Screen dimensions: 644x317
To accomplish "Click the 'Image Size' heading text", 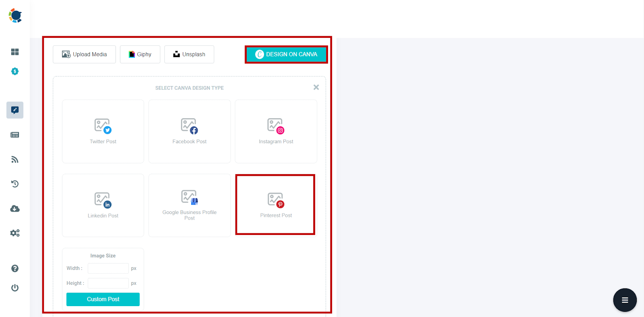I will click(x=103, y=256).
